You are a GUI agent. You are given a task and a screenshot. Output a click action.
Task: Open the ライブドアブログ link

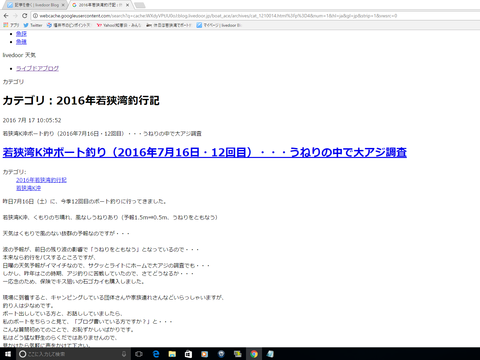tap(37, 68)
